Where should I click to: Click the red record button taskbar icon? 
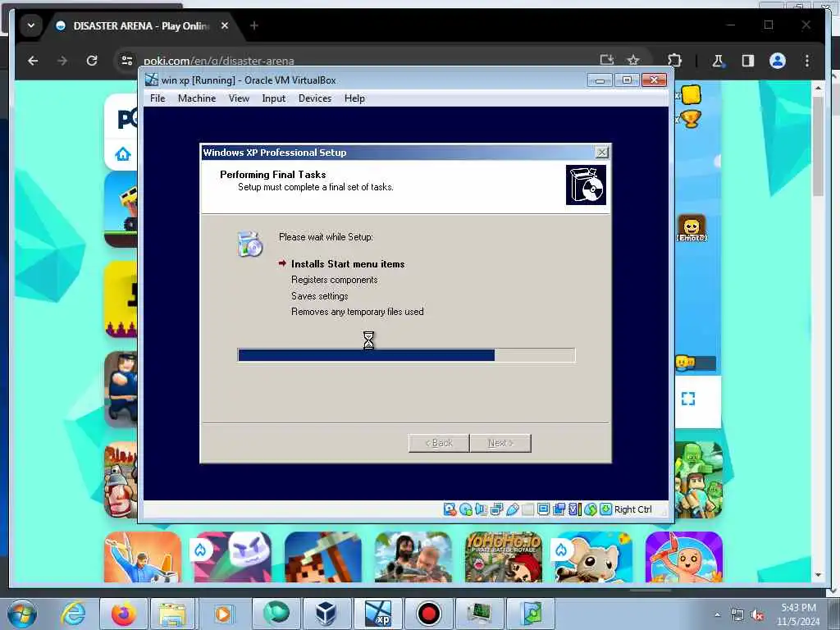coord(428,614)
